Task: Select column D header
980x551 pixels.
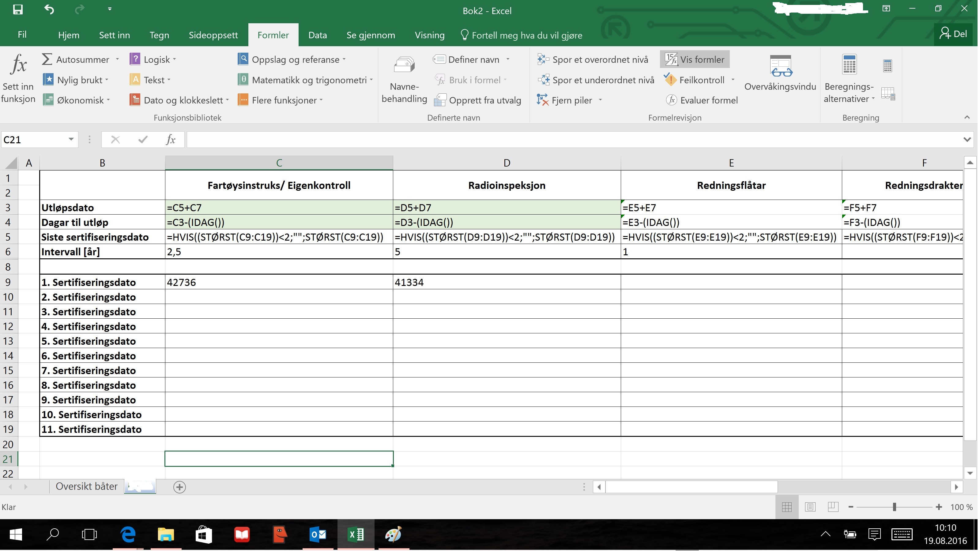Action: pyautogui.click(x=507, y=163)
